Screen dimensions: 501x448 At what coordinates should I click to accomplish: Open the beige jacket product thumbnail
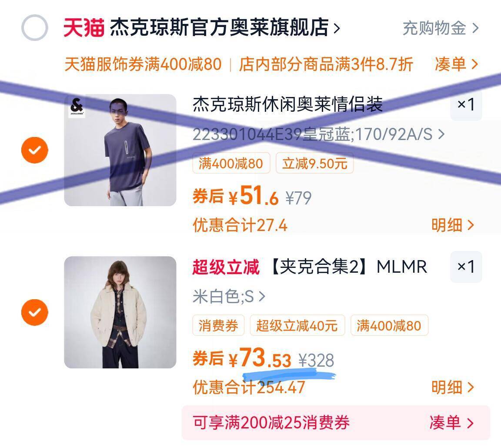coord(120,313)
